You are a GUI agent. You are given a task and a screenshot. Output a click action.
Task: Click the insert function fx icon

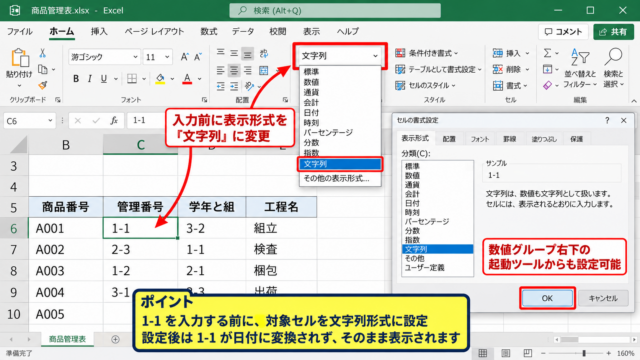114,121
